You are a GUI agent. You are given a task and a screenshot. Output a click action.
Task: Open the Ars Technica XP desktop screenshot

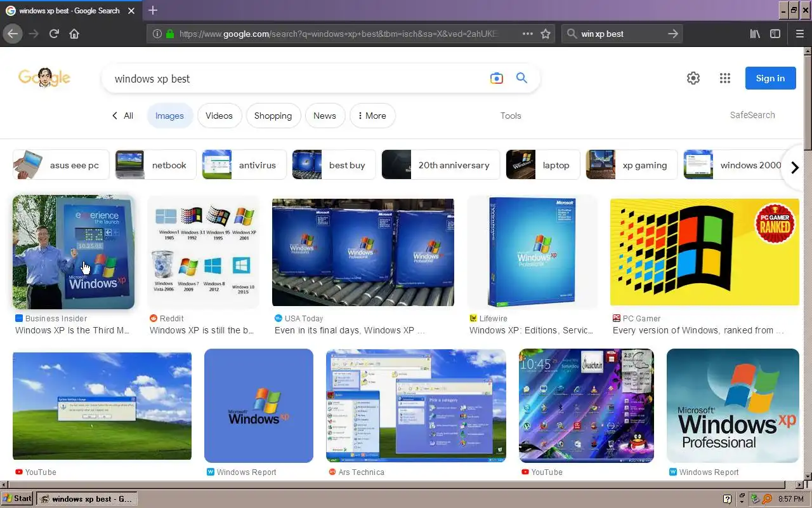416,406
